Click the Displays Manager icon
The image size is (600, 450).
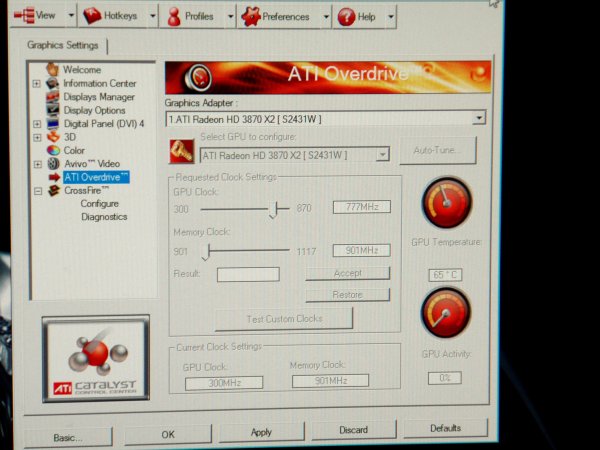point(52,96)
